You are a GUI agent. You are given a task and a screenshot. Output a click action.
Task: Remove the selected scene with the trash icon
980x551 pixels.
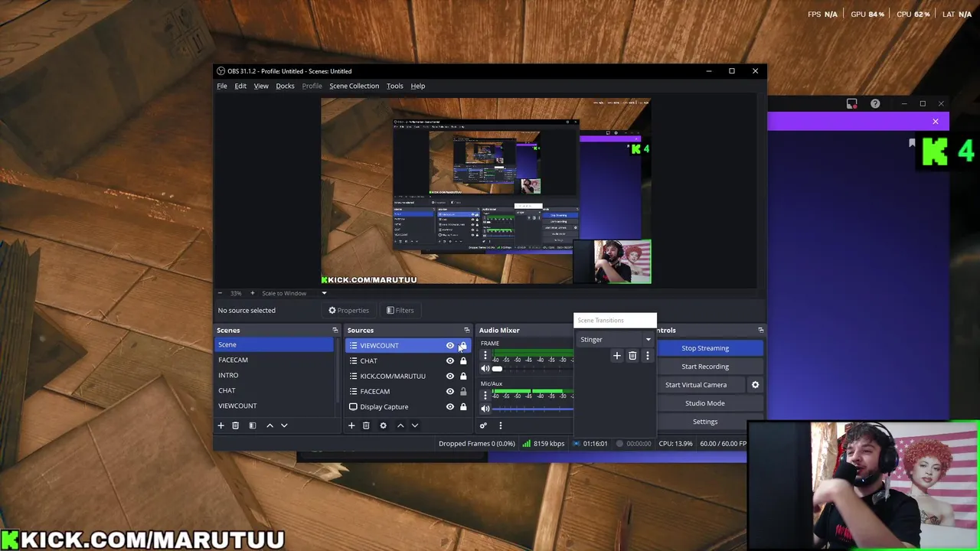pos(235,425)
